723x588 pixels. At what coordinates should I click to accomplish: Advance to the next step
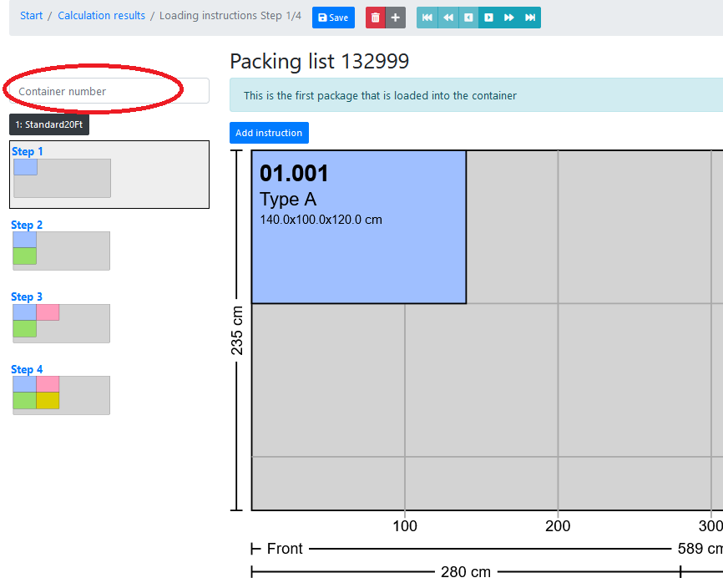coord(489,17)
